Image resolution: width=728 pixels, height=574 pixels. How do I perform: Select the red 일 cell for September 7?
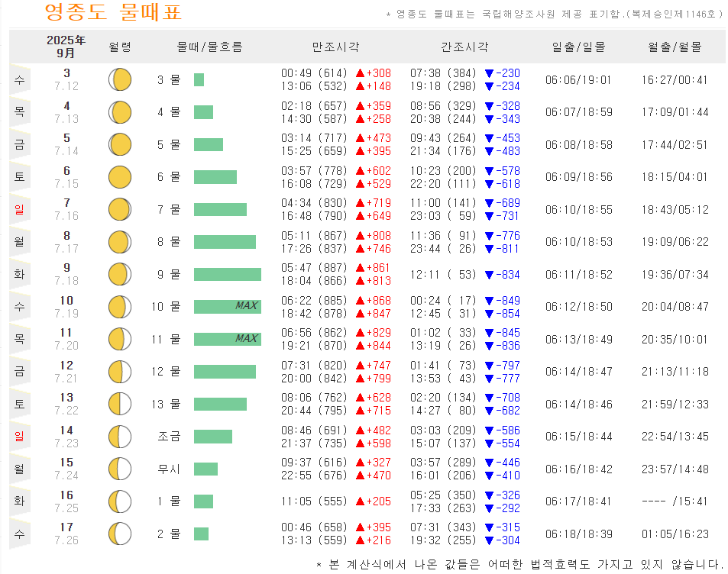pos(20,208)
